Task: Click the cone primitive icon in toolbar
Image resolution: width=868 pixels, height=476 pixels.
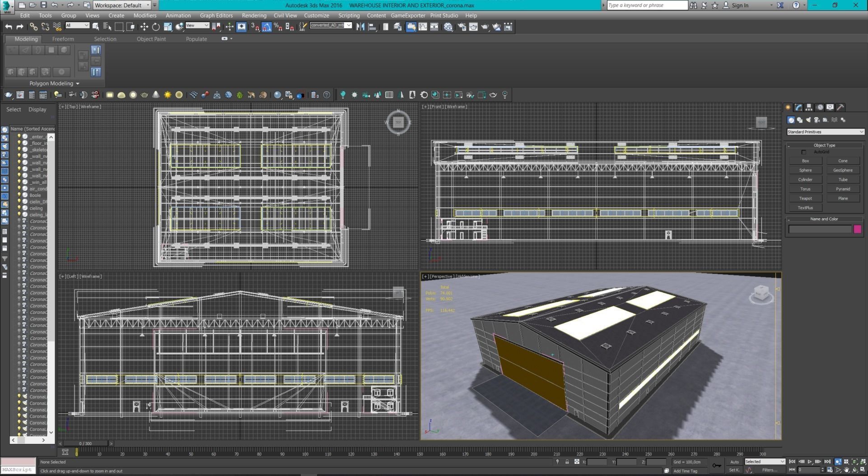Action: [156, 95]
